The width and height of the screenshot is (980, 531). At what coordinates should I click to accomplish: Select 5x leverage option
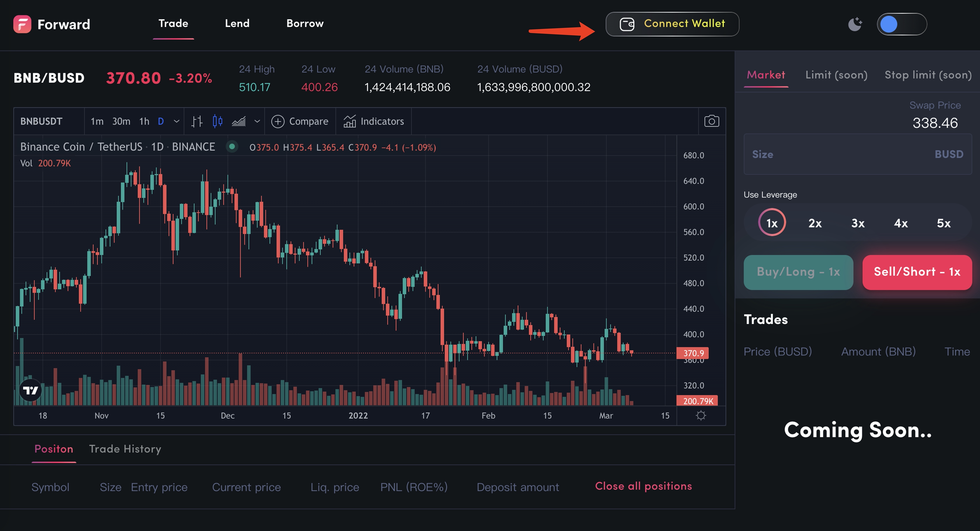click(943, 223)
